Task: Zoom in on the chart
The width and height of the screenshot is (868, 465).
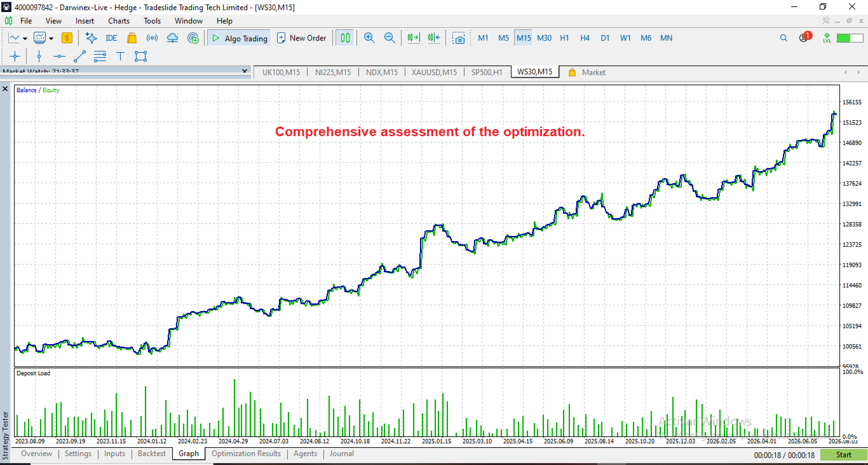Action: click(x=369, y=38)
